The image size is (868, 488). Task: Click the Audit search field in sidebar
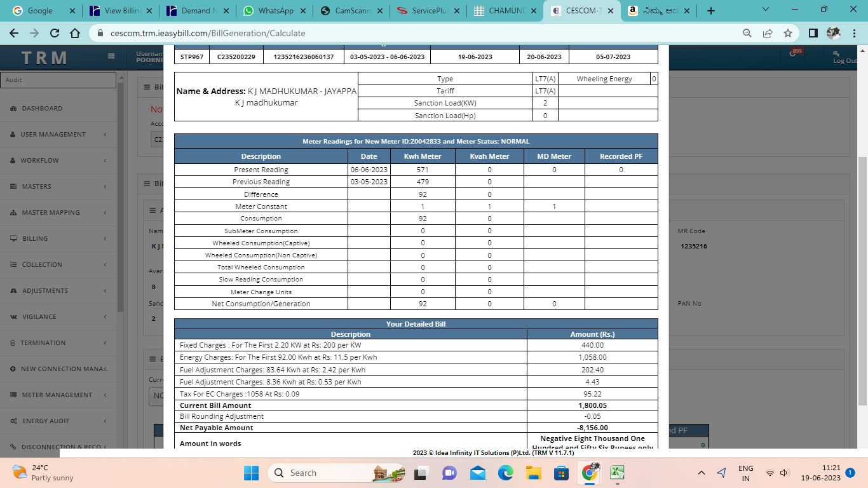pos(58,79)
